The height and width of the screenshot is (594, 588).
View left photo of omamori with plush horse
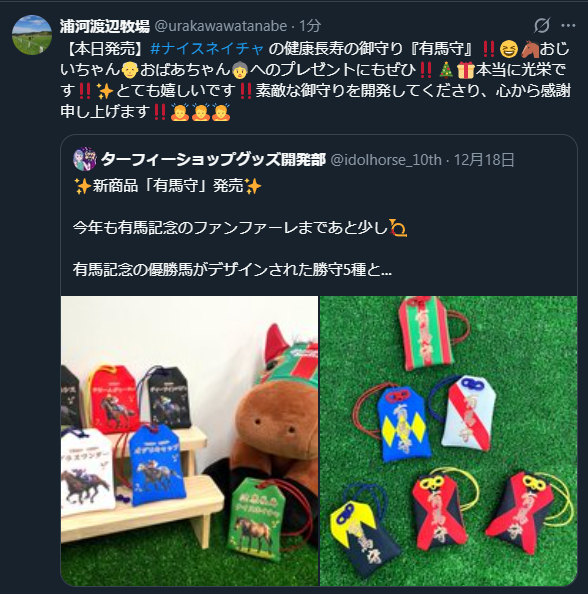pyautogui.click(x=189, y=441)
